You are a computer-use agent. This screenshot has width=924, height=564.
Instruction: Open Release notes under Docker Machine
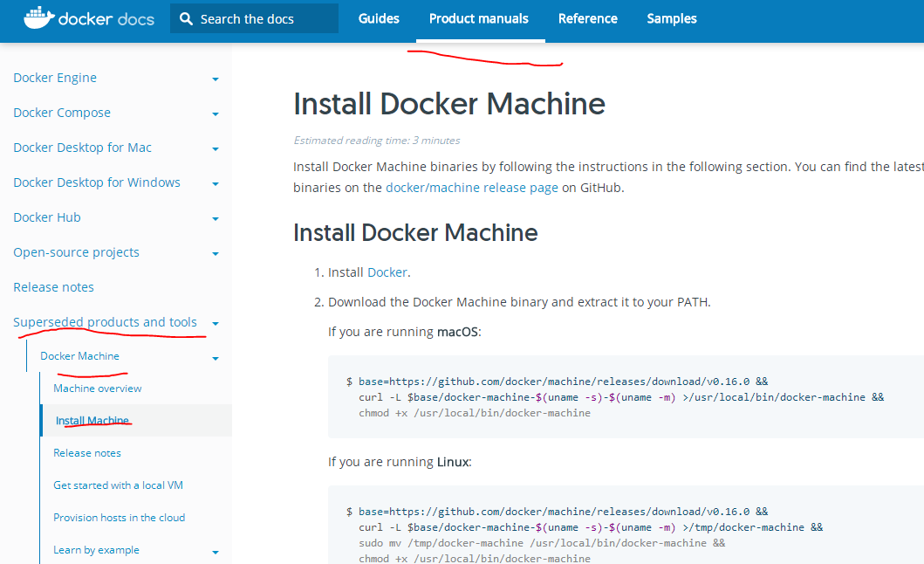87,453
